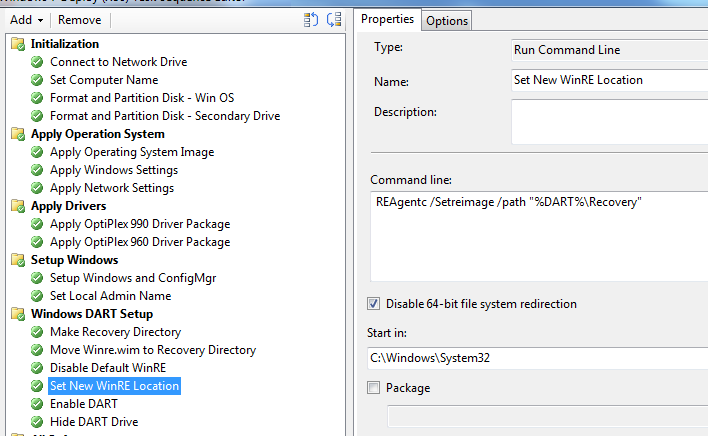
Task: Select Hide DART Drive step
Action: click(94, 422)
